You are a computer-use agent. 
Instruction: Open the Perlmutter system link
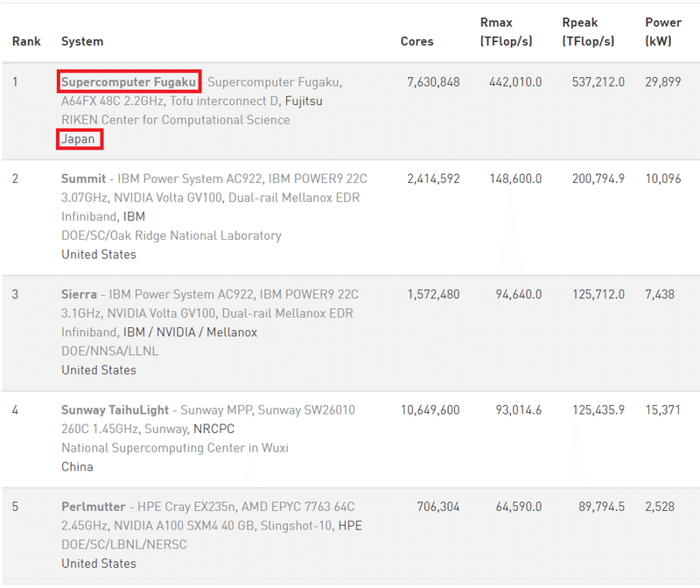point(94,507)
